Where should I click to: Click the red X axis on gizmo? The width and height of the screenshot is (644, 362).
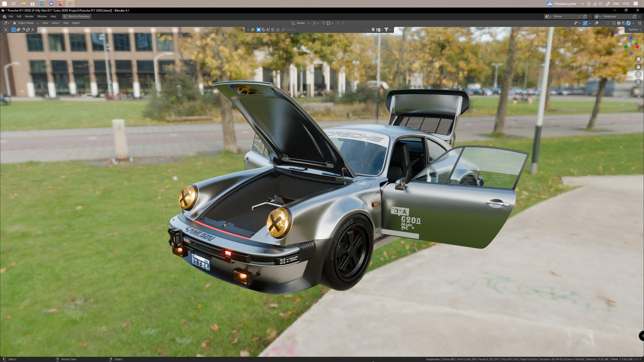[637, 47]
